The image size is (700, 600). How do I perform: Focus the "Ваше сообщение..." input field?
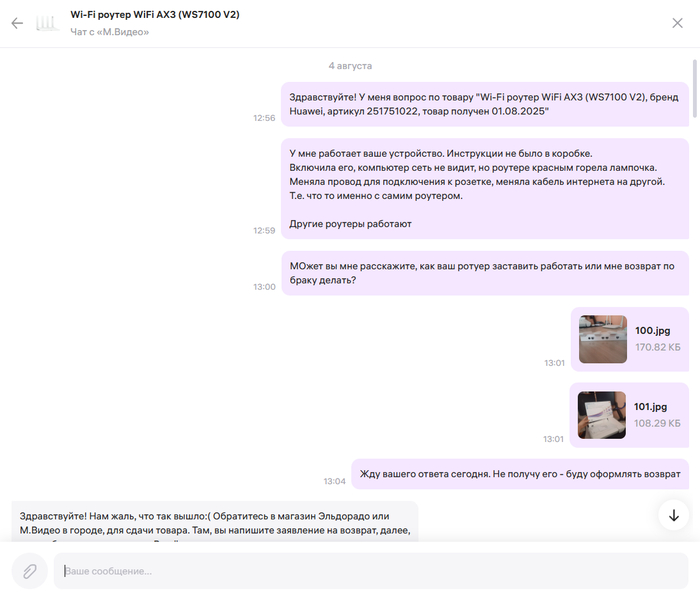[x=370, y=571]
